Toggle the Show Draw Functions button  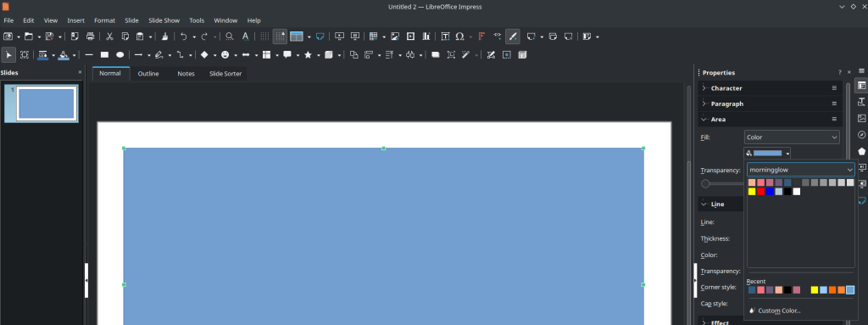coord(513,36)
